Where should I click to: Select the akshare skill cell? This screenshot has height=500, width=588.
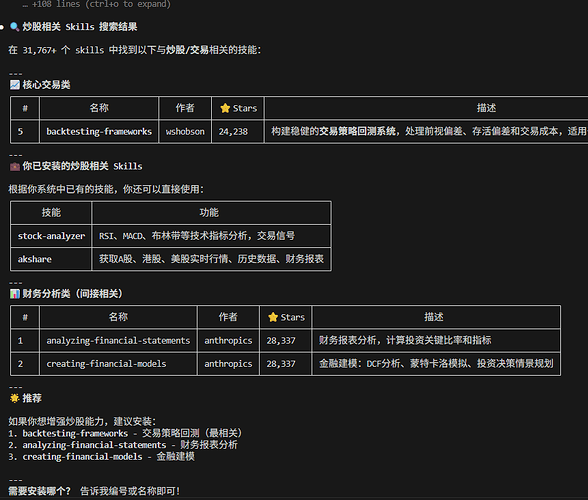[x=51, y=259]
